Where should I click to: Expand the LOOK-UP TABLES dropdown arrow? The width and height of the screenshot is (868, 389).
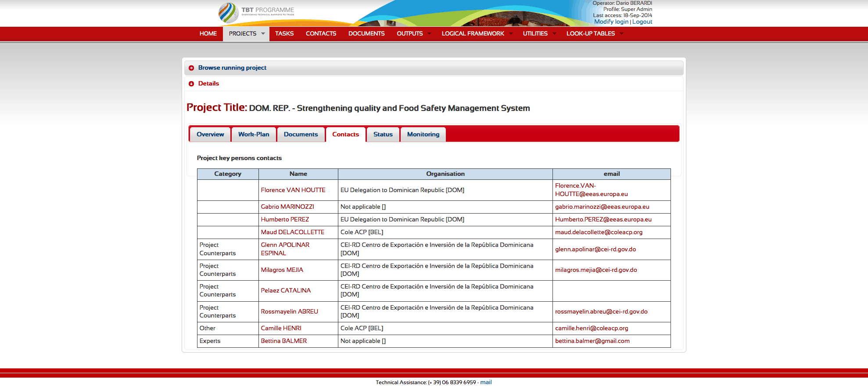click(x=621, y=34)
